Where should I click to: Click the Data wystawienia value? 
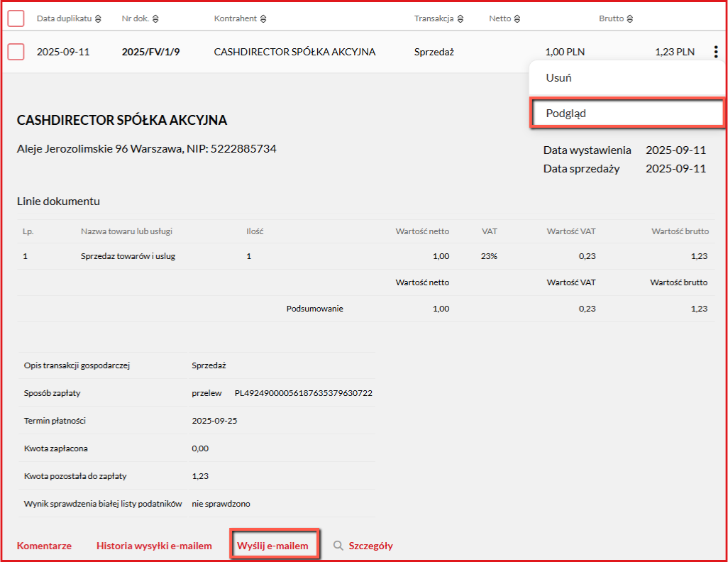[675, 150]
